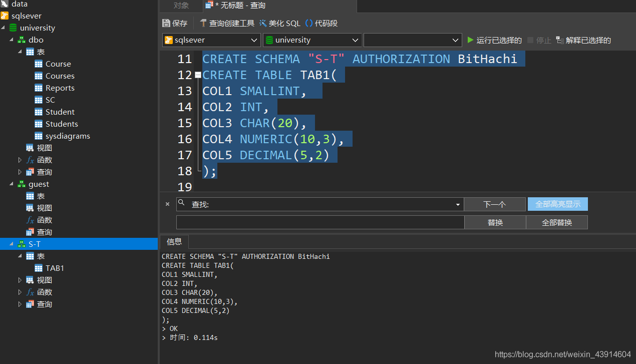Screen dimensions: 636x364
Task: Click the '> OK' result message
Action: point(170,329)
